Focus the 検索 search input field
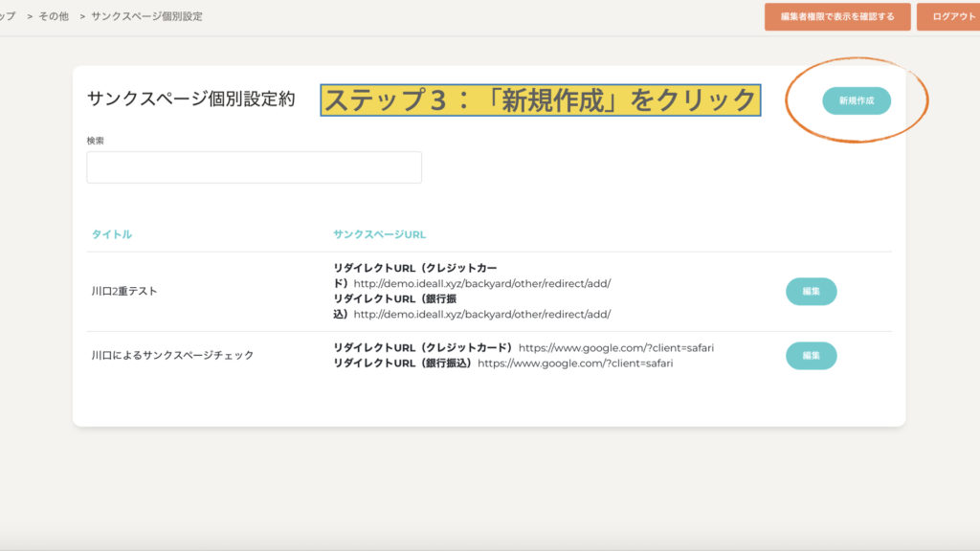Viewport: 980px width, 551px height. [x=254, y=167]
